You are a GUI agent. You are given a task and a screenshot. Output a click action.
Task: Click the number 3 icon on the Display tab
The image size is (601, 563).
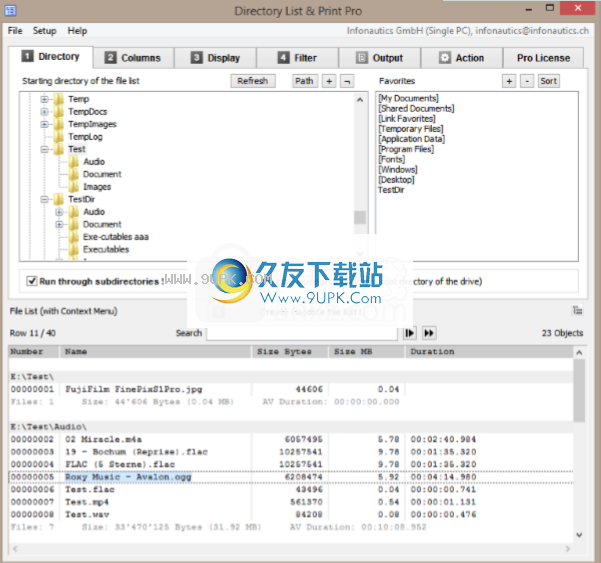(196, 58)
